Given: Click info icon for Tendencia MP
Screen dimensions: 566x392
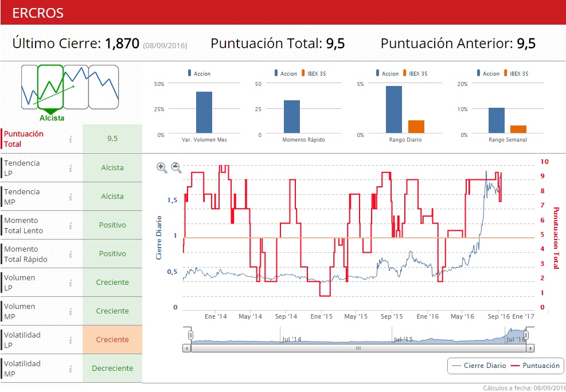Looking at the screenshot, I should coord(71,197).
